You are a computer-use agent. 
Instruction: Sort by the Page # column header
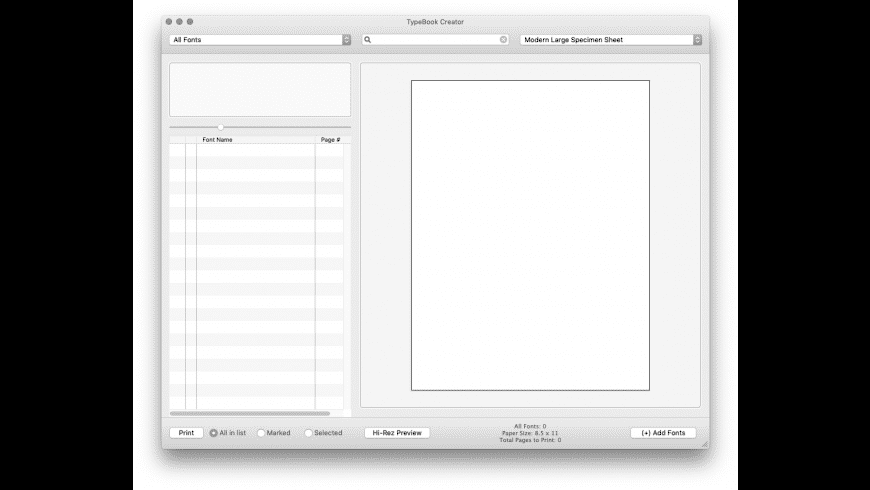[x=330, y=140]
